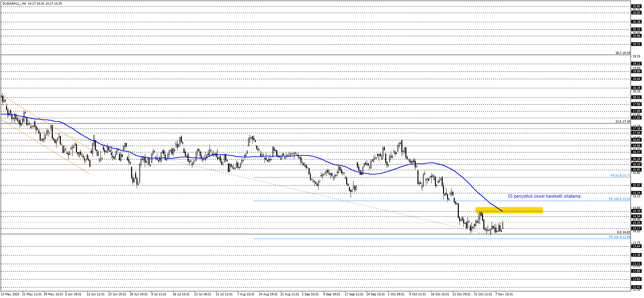Click the FE 61.8 15.71 Fibonacci label
The image size is (644, 298).
point(620,176)
